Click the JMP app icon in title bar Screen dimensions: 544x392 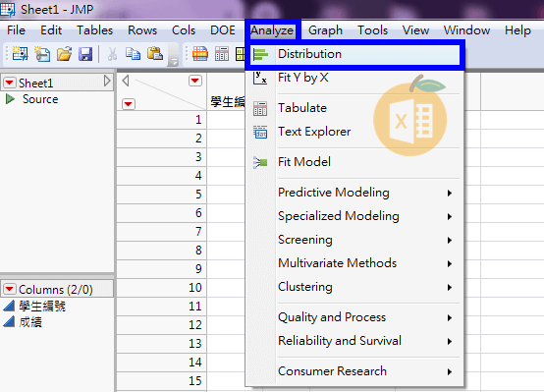click(8, 9)
